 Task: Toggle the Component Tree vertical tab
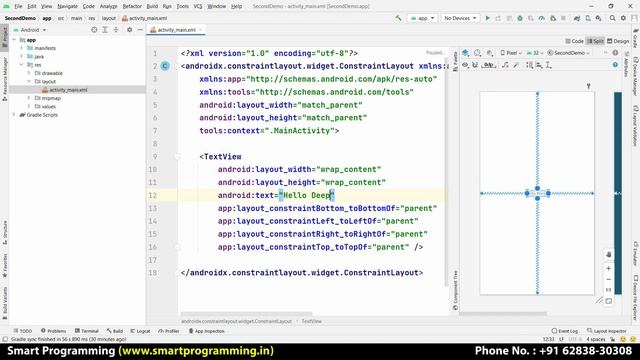tap(455, 291)
